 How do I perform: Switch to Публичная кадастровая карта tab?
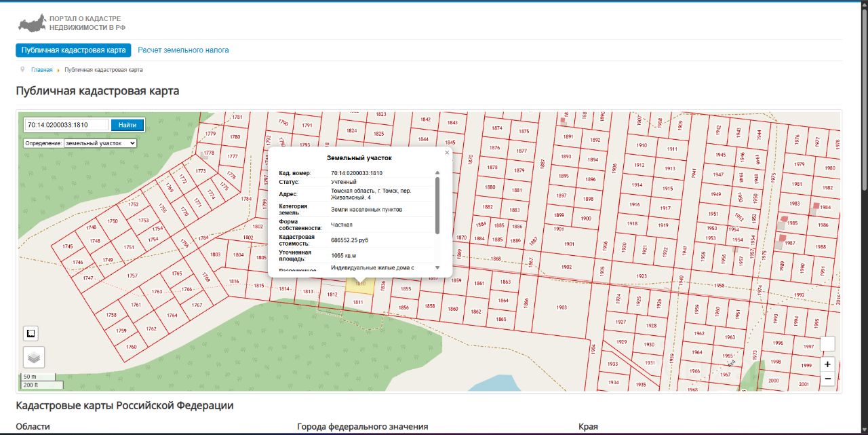tap(73, 50)
